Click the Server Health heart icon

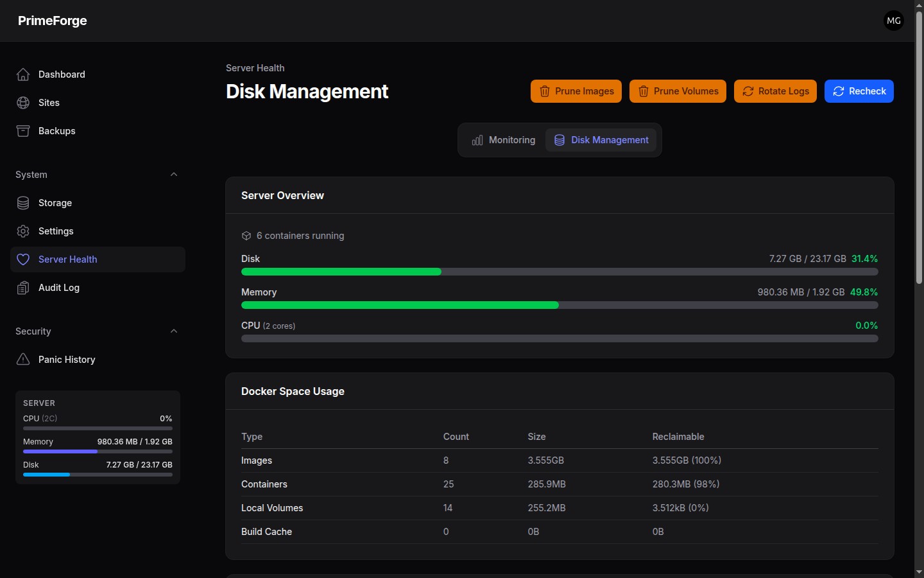pyautogui.click(x=23, y=259)
